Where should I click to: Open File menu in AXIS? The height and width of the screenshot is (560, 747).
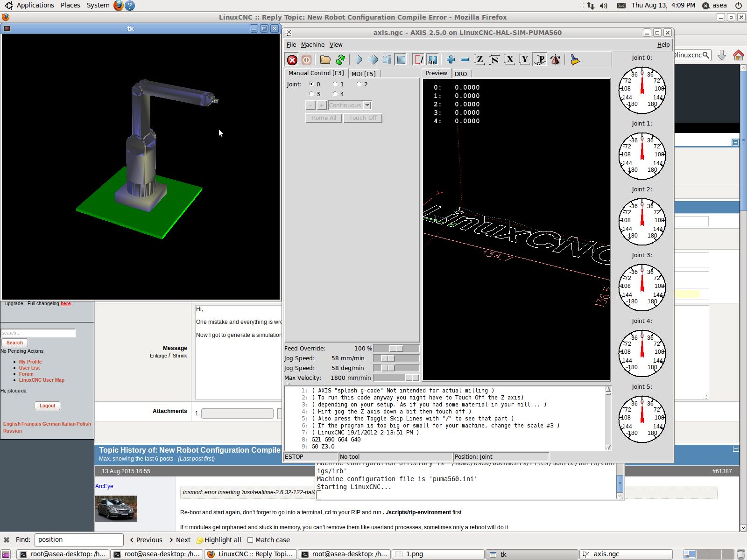coord(291,45)
